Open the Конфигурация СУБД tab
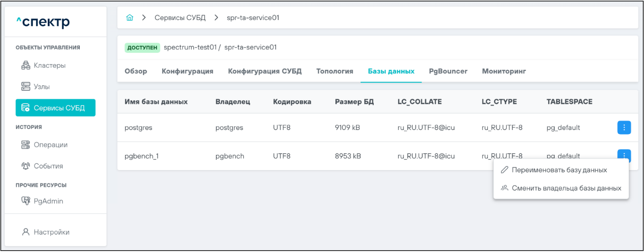This screenshot has height=252, width=644. click(264, 71)
